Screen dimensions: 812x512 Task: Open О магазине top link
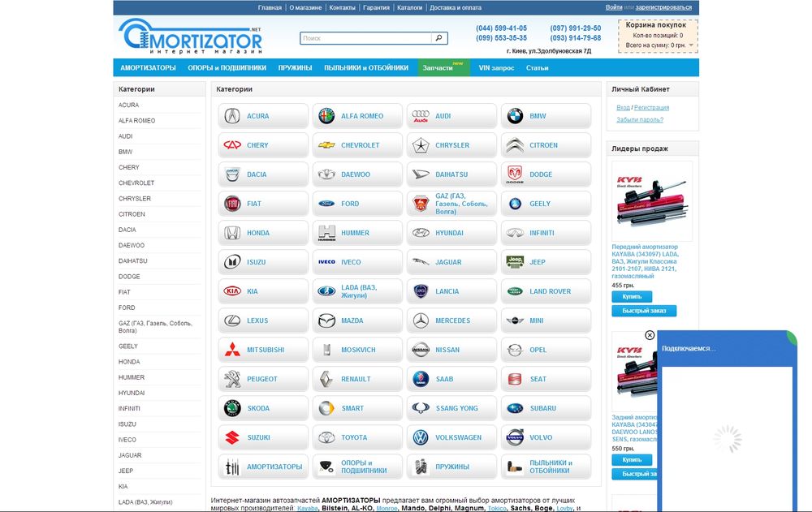click(x=305, y=8)
